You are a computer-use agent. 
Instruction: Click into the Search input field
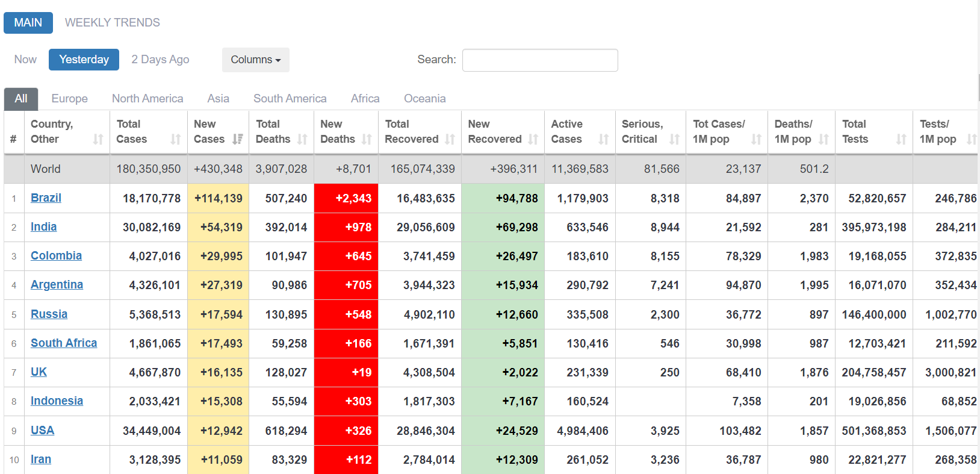[x=540, y=60]
